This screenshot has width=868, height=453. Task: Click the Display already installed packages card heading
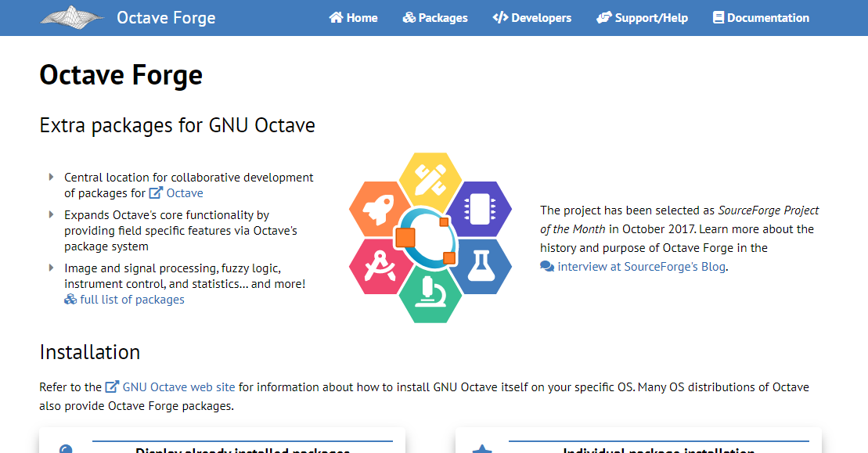pyautogui.click(x=243, y=450)
